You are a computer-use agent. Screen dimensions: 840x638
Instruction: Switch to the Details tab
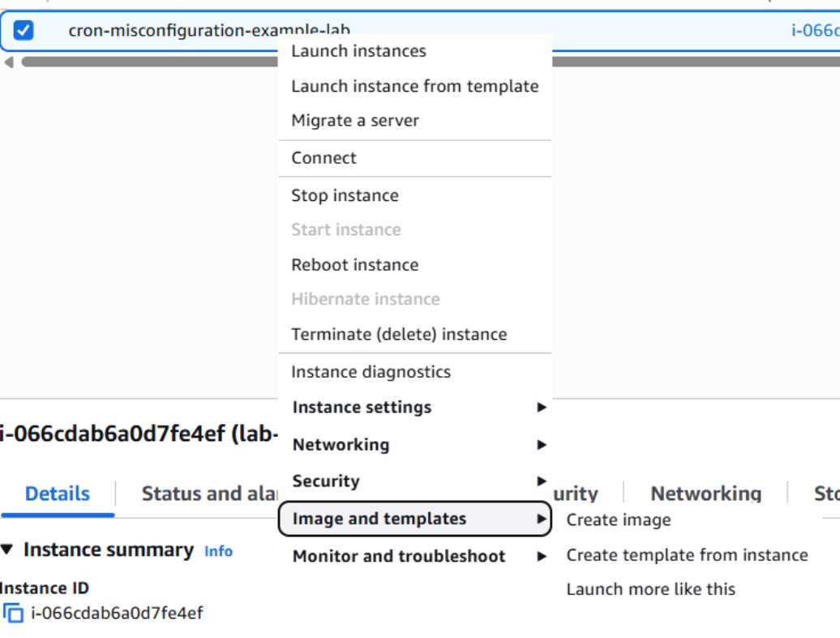58,494
